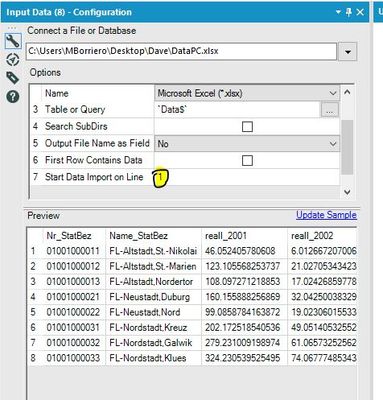Viewport: 383px width, 400px height.
Task: Click the DataPC.xlsx file path field
Action: click(x=181, y=51)
